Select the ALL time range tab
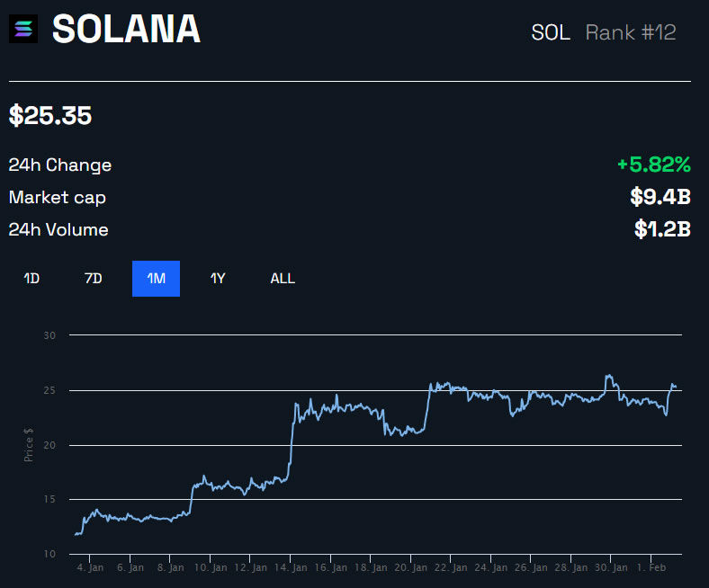Screen dimensions: 709x588 [283, 279]
